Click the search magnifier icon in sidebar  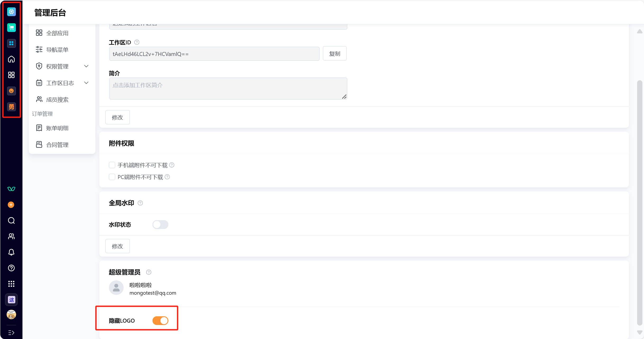[x=11, y=220]
